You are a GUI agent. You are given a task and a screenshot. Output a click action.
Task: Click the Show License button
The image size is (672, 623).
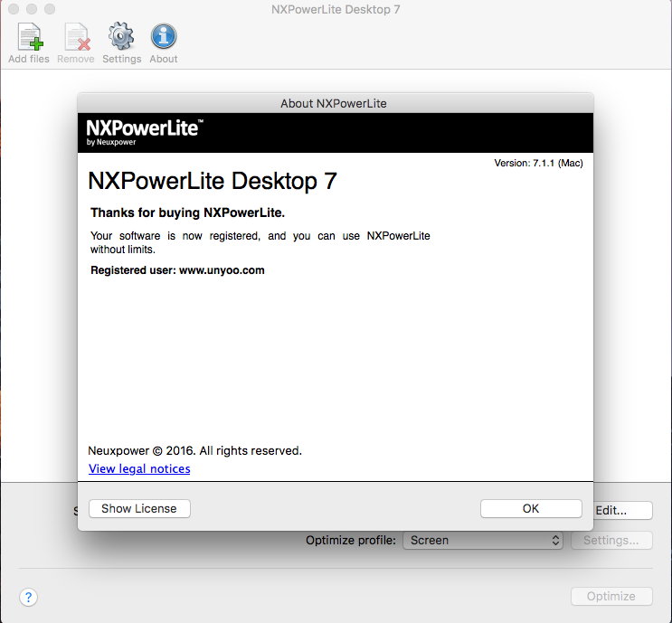(139, 508)
